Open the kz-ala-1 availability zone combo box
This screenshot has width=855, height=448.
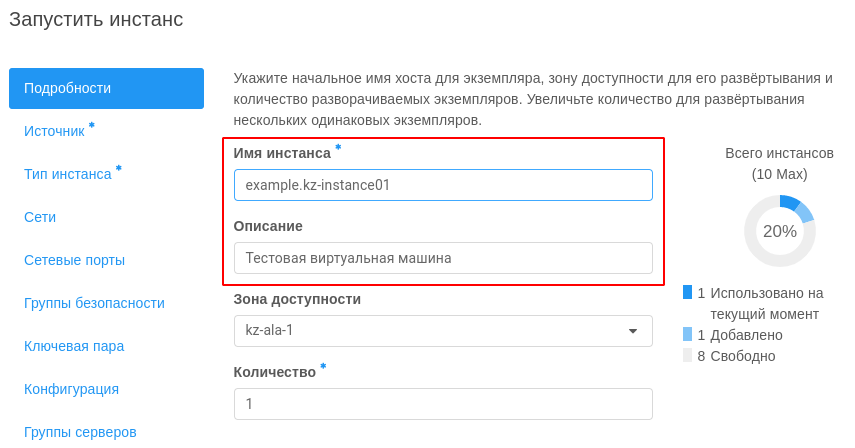pos(443,331)
